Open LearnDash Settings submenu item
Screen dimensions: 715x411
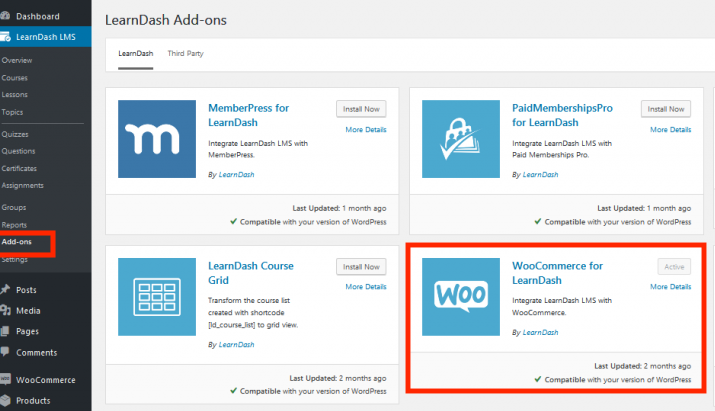(x=14, y=260)
